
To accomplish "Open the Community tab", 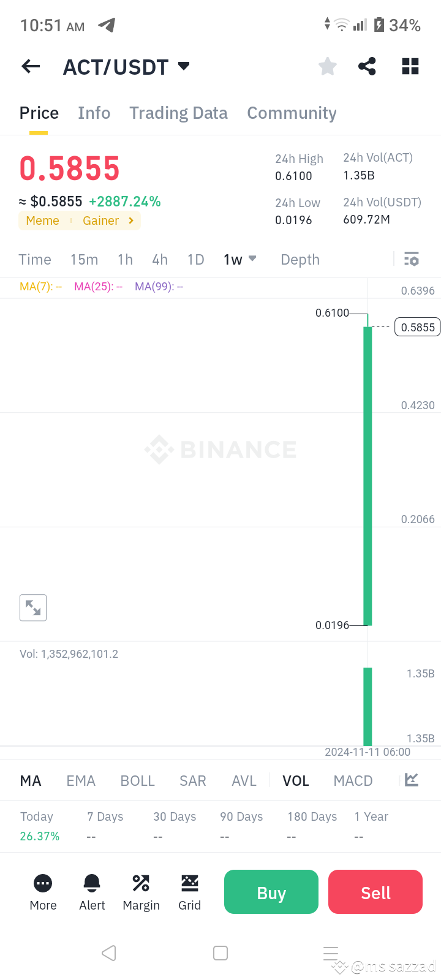I will (x=292, y=113).
